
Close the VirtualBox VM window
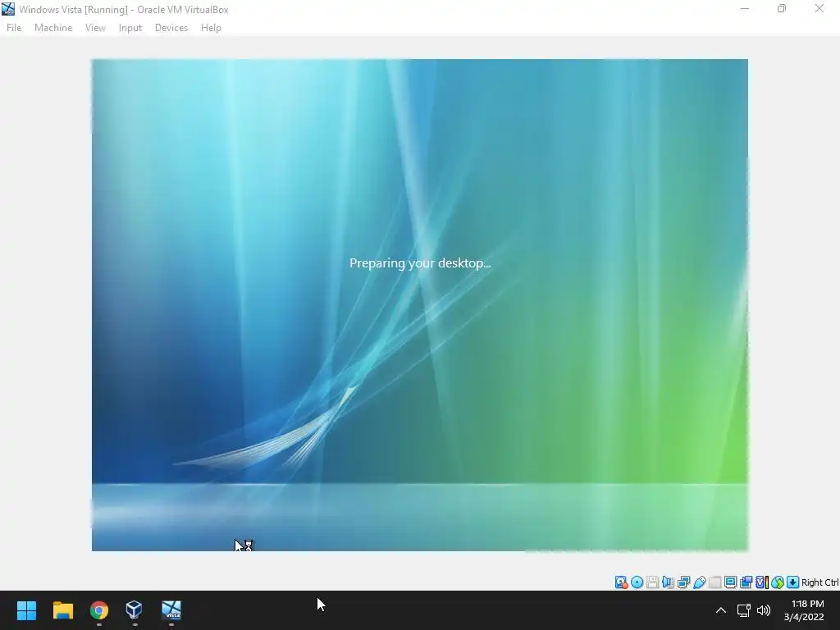819,8
